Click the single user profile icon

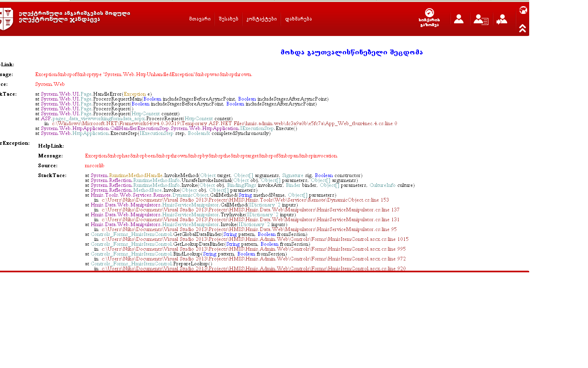point(459,19)
